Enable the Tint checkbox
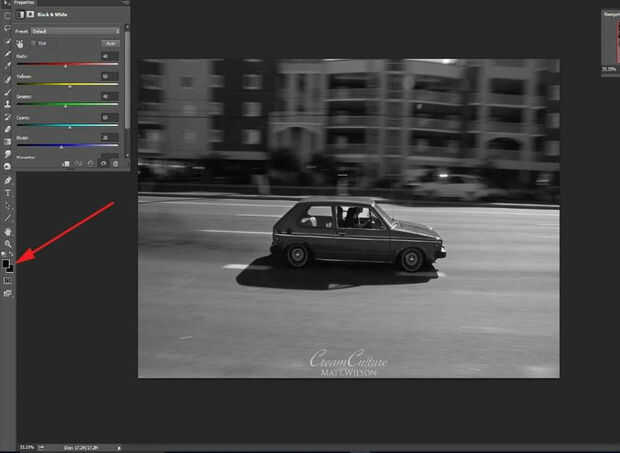Viewport: 620px width, 453px height. click(34, 43)
